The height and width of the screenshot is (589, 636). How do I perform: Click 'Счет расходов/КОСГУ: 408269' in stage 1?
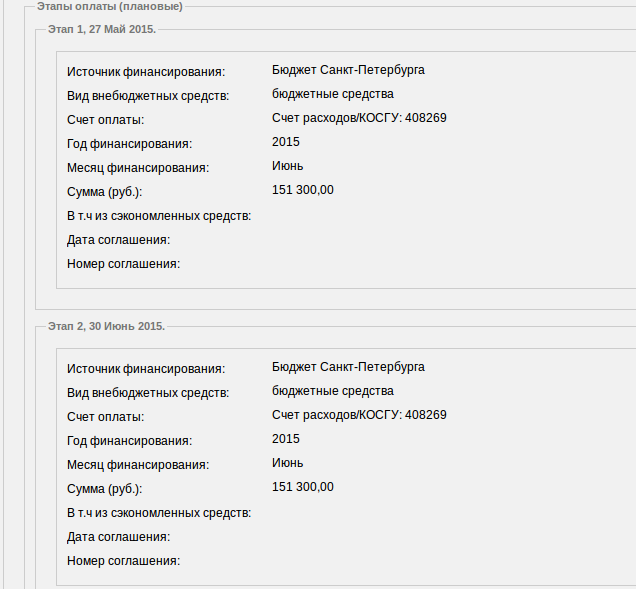[x=359, y=118]
